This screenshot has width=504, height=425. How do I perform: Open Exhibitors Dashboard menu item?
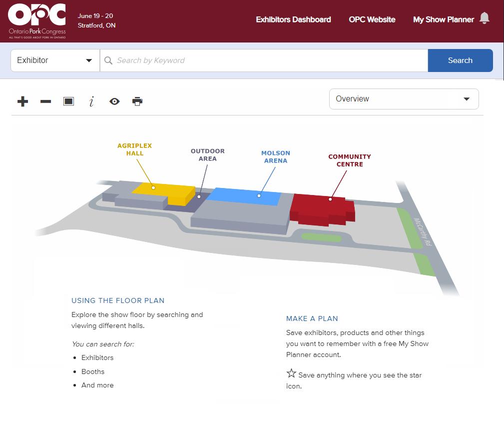pyautogui.click(x=294, y=19)
